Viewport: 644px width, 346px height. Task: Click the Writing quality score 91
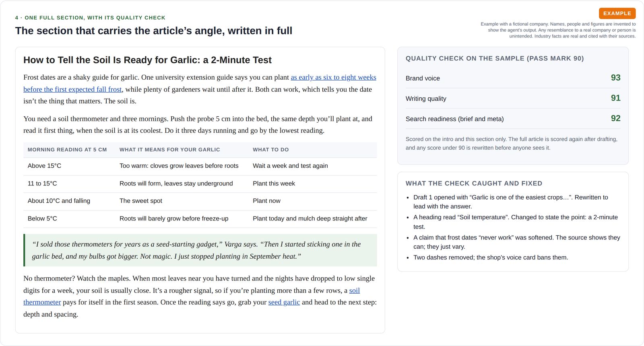point(615,98)
